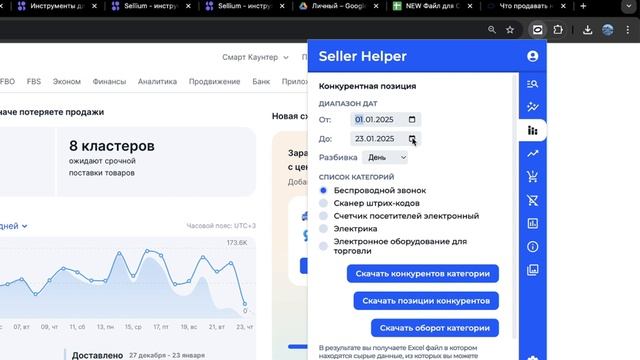Select Сканер штрих-кодов category
640x360 pixels.
(323, 203)
